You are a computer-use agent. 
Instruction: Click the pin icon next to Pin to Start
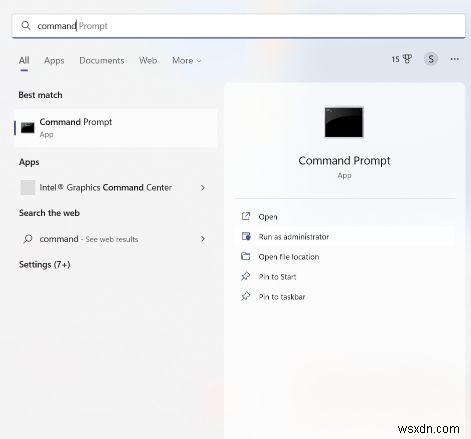click(246, 276)
